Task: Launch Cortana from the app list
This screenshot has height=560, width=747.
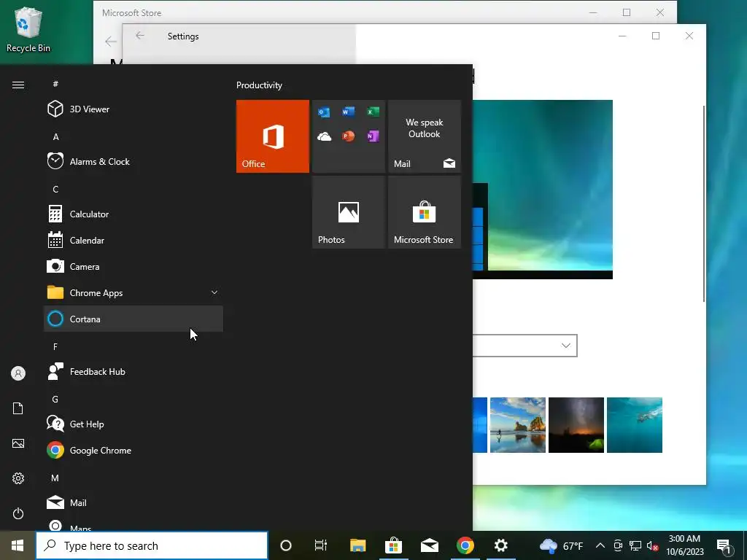Action: [133, 319]
